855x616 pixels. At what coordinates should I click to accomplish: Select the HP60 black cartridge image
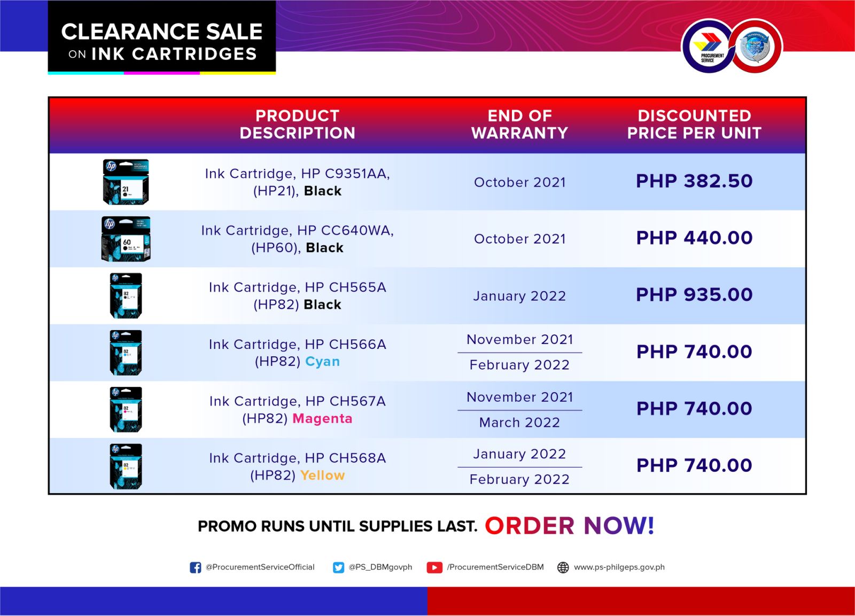(126, 239)
